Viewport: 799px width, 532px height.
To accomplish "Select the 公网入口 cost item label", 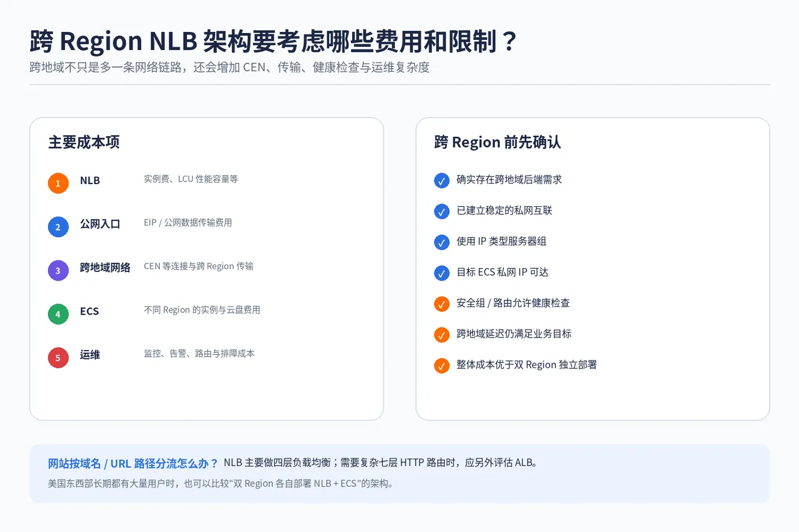I will click(100, 224).
